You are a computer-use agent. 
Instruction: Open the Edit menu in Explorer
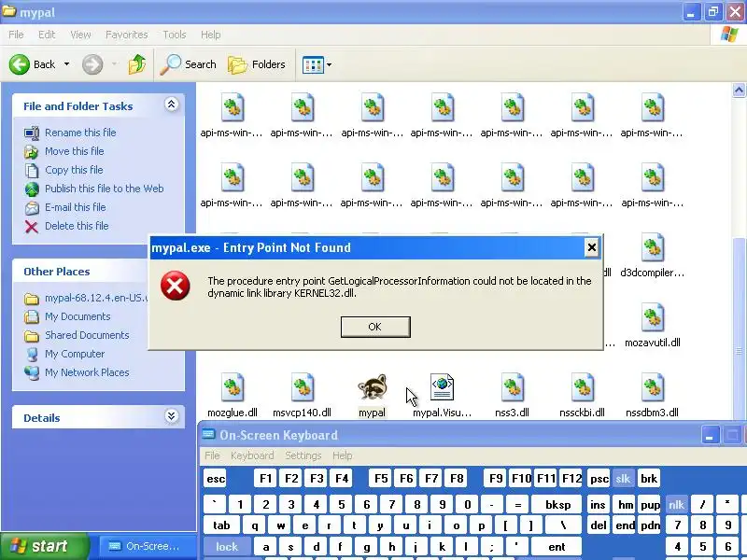(x=47, y=35)
